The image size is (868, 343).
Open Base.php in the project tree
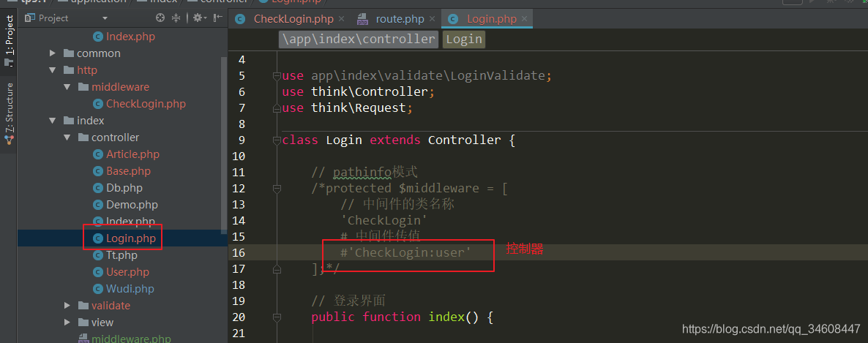tap(128, 171)
